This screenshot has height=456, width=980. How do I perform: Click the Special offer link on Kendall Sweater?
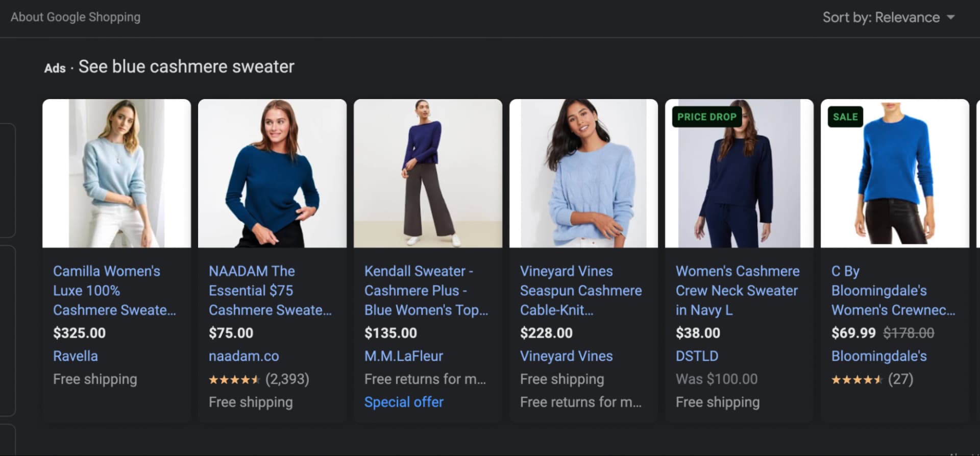click(x=404, y=402)
